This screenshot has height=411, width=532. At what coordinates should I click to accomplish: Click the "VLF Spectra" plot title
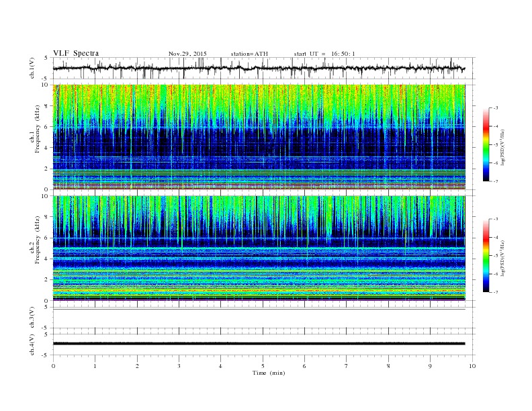click(76, 53)
